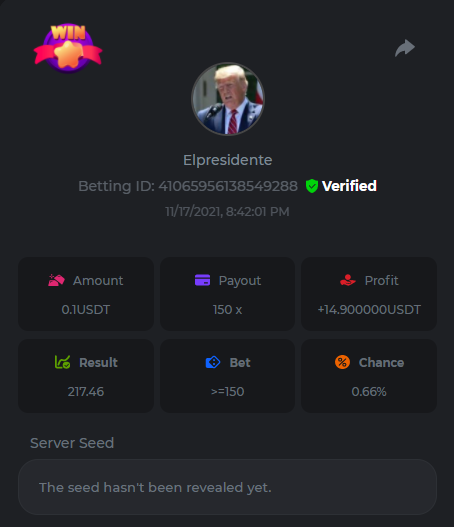Image resolution: width=454 pixels, height=527 pixels.
Task: Click the +14.900000USDT profit value
Action: pyautogui.click(x=369, y=310)
